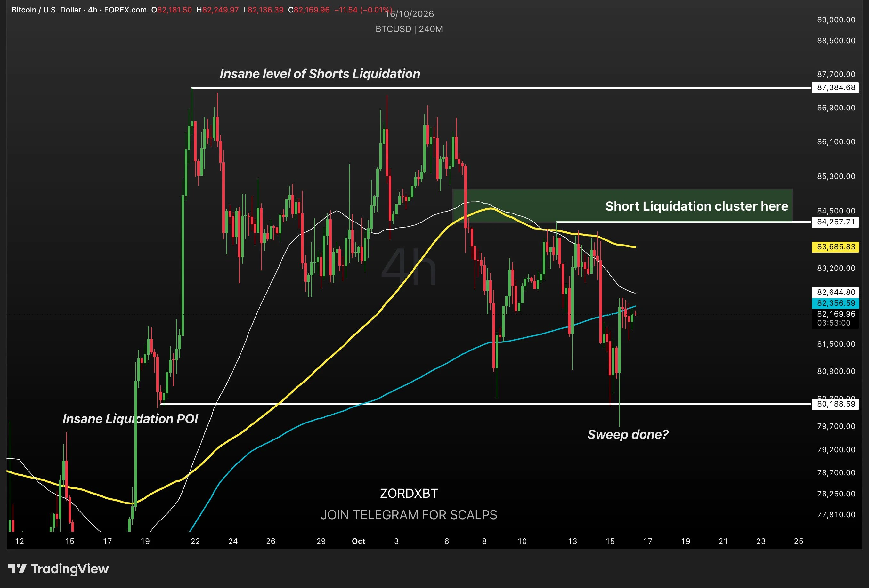Select the 'Sweep done?' annotation

pos(628,435)
